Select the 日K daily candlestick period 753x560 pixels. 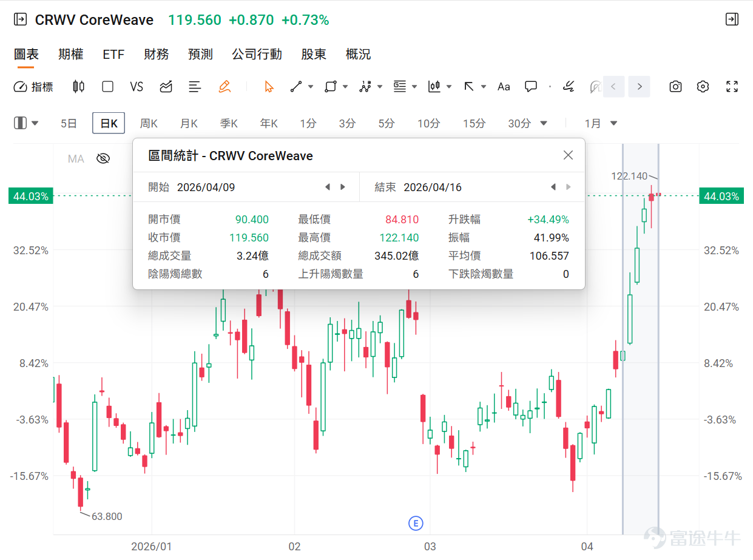tap(109, 123)
